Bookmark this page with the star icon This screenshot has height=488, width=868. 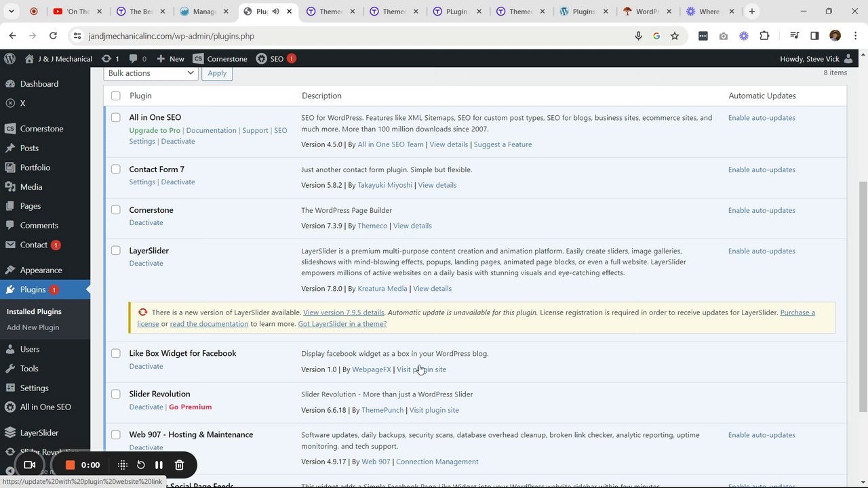click(x=675, y=36)
